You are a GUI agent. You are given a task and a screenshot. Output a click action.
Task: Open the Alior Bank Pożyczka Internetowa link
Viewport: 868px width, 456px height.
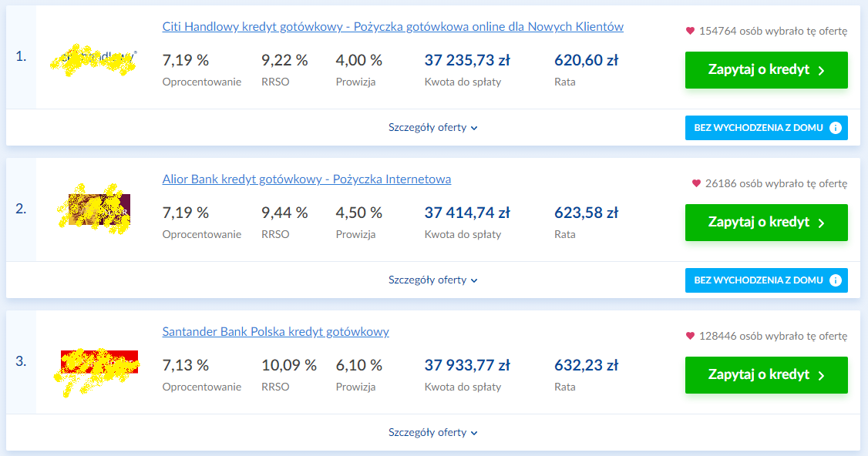click(306, 179)
